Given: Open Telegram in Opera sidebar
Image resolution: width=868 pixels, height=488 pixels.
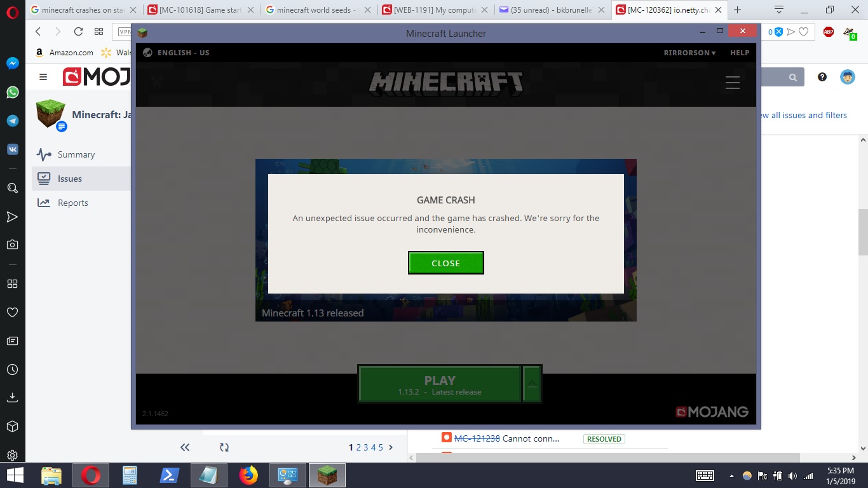Looking at the screenshot, I should coord(12,121).
